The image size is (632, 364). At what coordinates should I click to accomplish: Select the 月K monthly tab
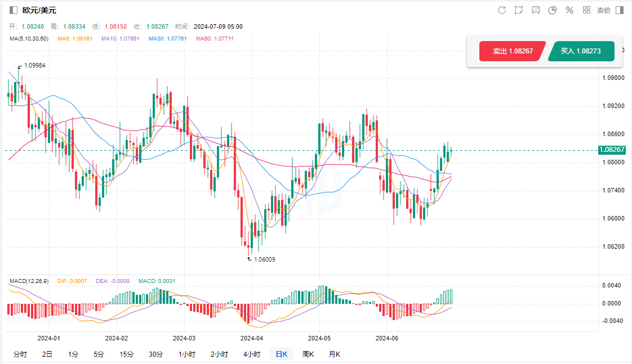(x=335, y=354)
